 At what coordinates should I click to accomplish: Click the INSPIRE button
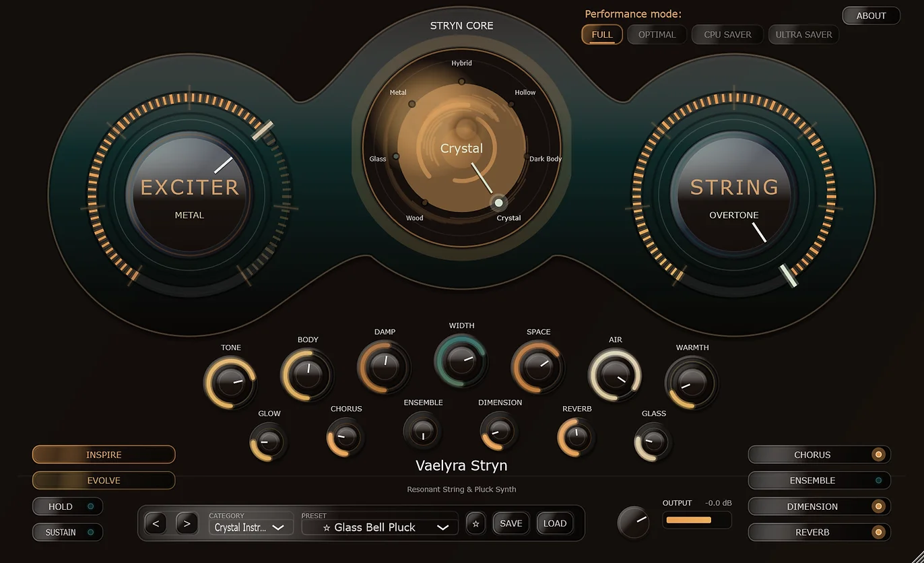pos(104,455)
